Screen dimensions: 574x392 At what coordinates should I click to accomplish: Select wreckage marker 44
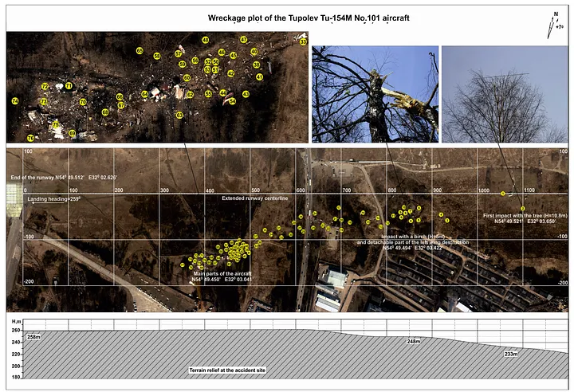223,93
